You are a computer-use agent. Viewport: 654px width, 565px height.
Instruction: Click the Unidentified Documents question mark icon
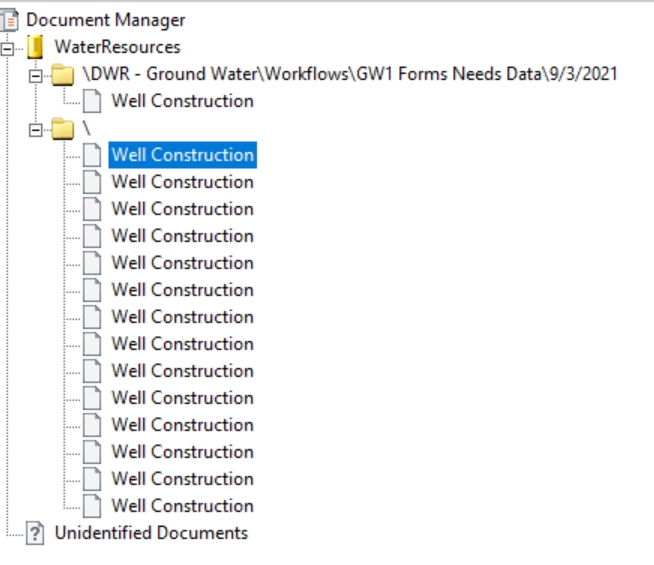[x=36, y=533]
